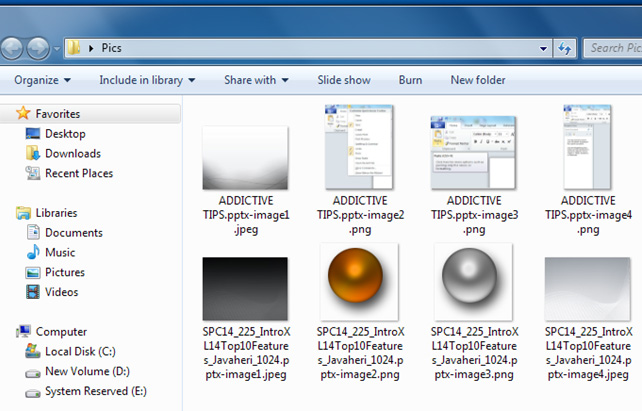The height and width of the screenshot is (411, 642).
Task: Open Local Disk (C:)
Action: click(80, 351)
